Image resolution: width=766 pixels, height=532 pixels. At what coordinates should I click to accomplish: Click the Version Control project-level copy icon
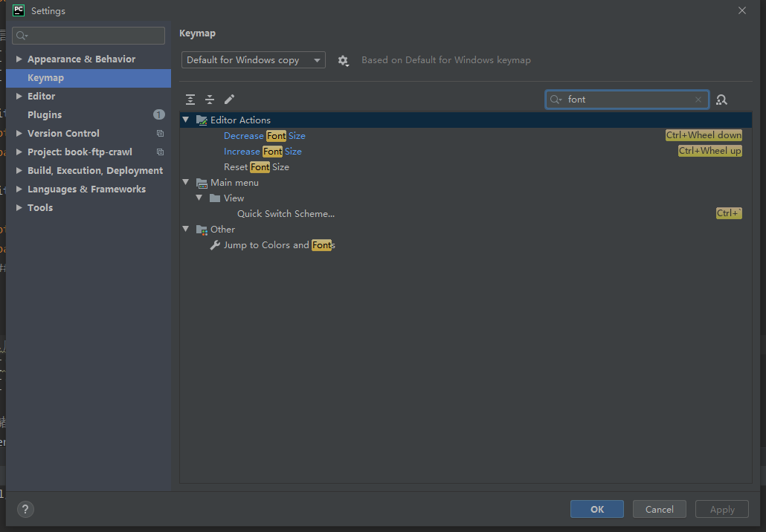point(160,133)
